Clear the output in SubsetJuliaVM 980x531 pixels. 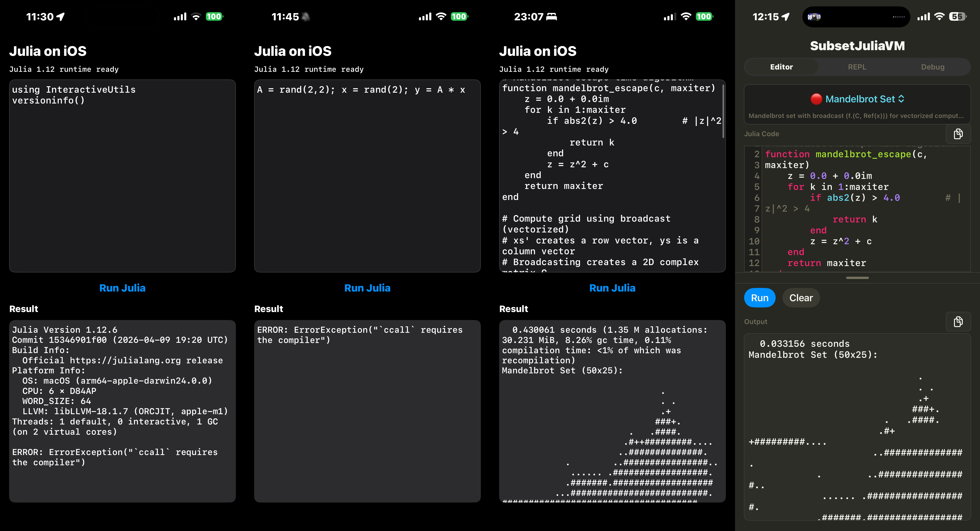point(801,298)
